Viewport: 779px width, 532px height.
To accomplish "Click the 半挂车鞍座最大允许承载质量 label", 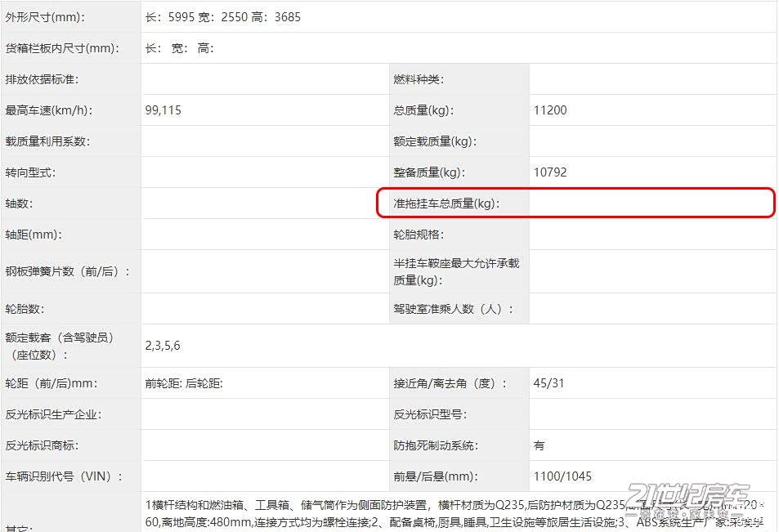I will tap(456, 271).
